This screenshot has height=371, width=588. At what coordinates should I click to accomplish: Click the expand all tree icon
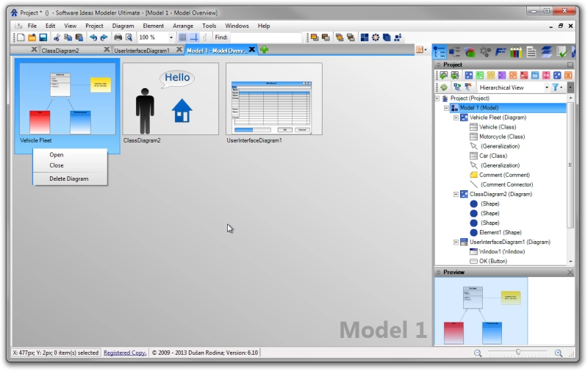click(456, 87)
